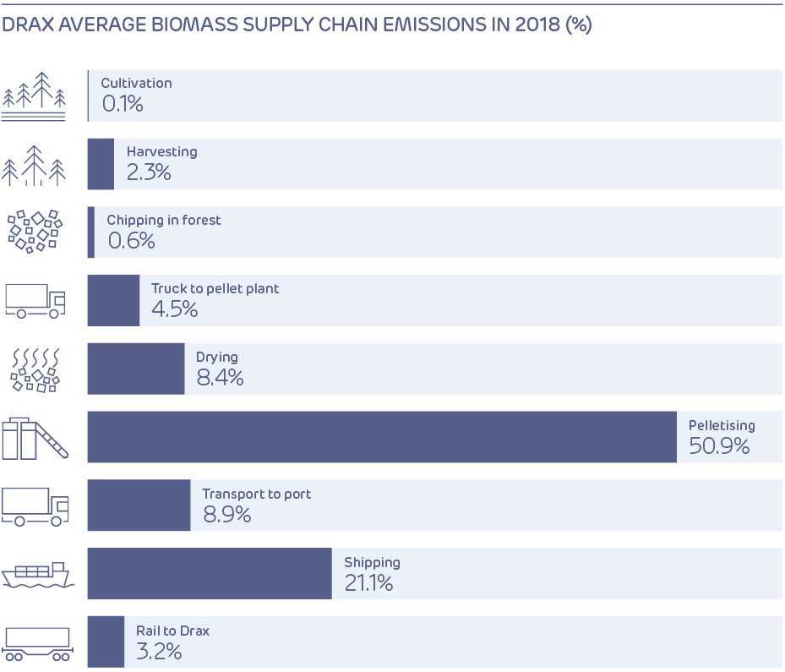Click the Shipping cargo ship icon

point(37,575)
